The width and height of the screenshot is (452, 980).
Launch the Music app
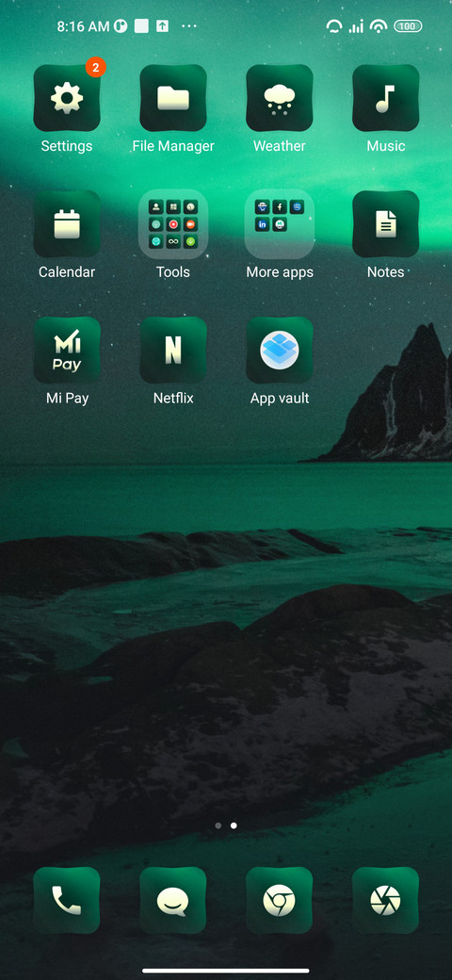(x=386, y=98)
